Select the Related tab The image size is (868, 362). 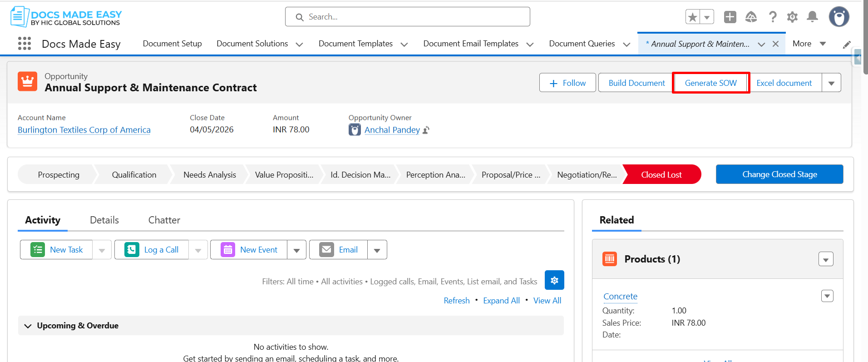tap(616, 220)
